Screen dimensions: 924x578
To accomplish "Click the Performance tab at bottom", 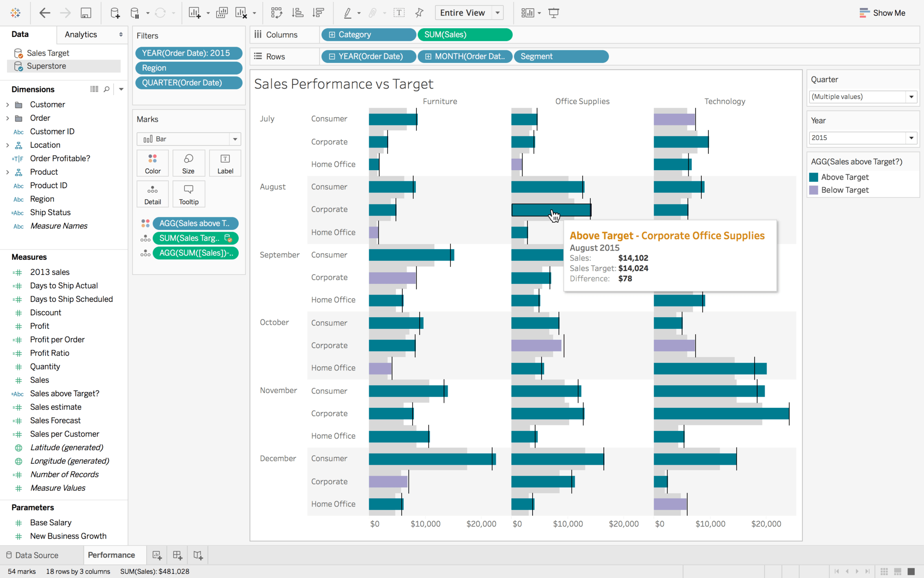I will tap(111, 554).
